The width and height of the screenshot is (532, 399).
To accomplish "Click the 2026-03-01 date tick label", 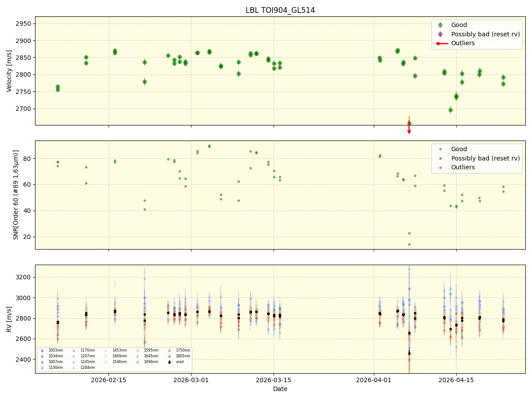I will pos(191,380).
